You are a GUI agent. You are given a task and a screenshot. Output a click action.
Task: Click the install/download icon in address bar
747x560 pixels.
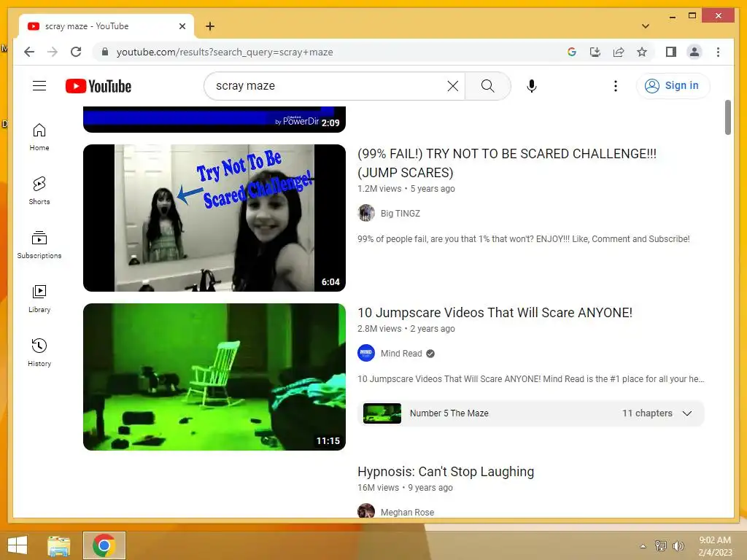click(x=595, y=52)
